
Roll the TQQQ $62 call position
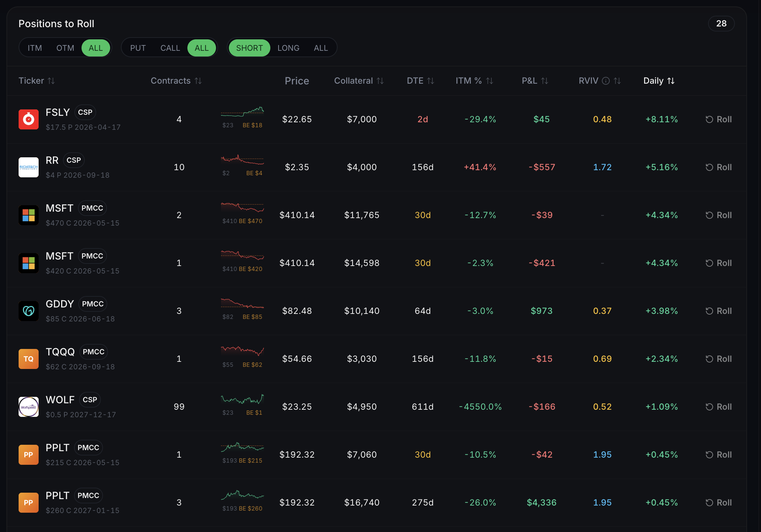719,359
